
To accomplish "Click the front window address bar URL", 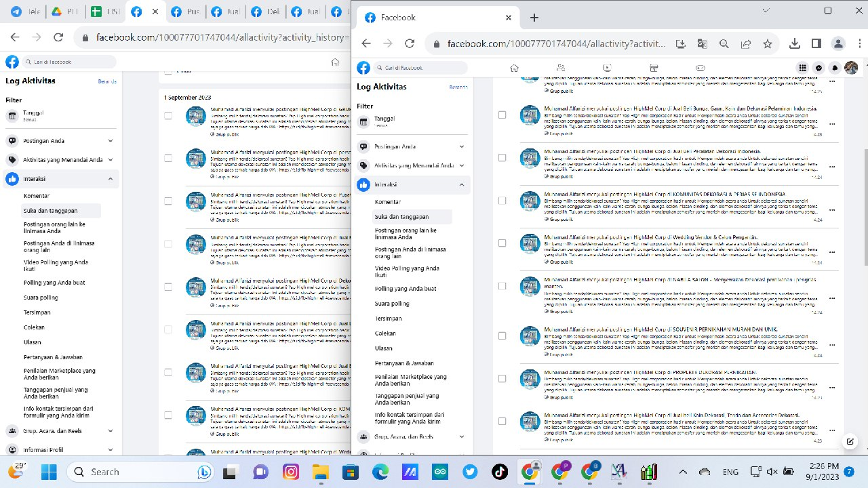I will [x=556, y=43].
